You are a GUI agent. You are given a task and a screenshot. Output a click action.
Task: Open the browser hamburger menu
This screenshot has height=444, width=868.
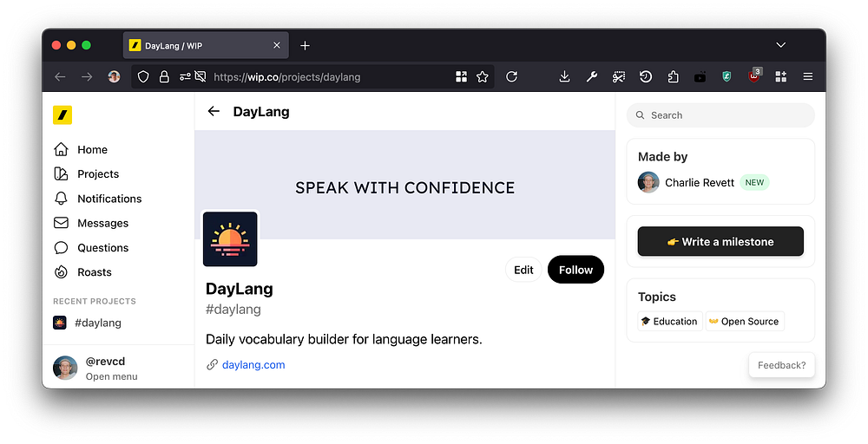pos(807,77)
